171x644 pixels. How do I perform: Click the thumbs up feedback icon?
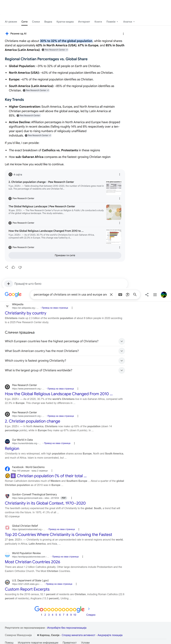pos(13,267)
